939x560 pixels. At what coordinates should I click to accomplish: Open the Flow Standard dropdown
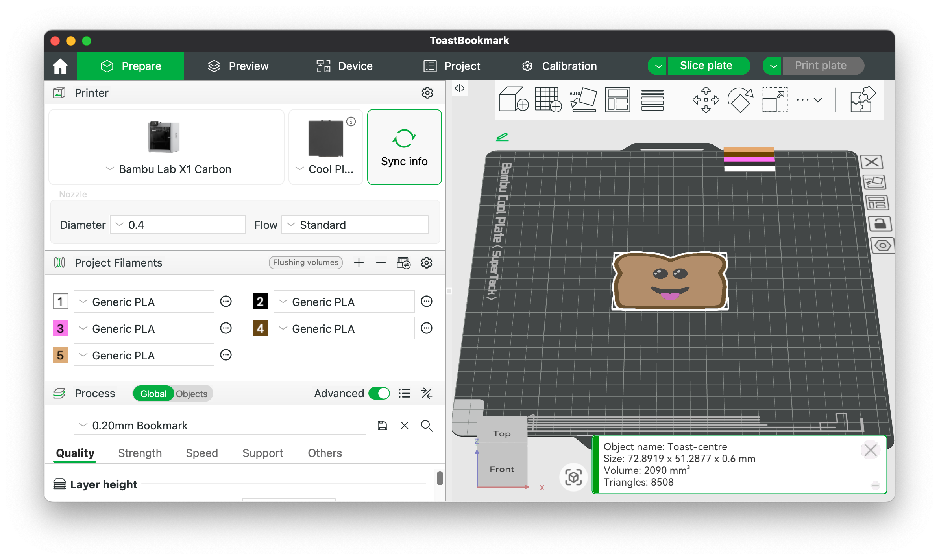(x=355, y=225)
